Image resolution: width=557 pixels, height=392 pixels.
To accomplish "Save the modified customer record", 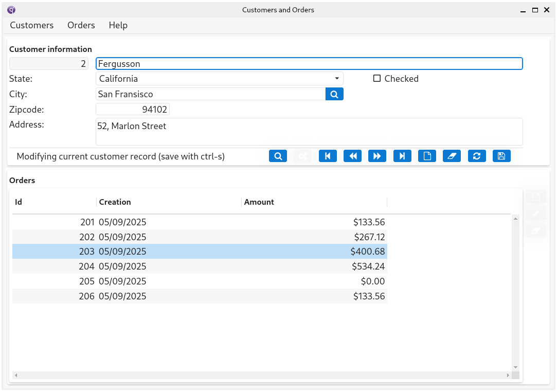I will [x=501, y=156].
